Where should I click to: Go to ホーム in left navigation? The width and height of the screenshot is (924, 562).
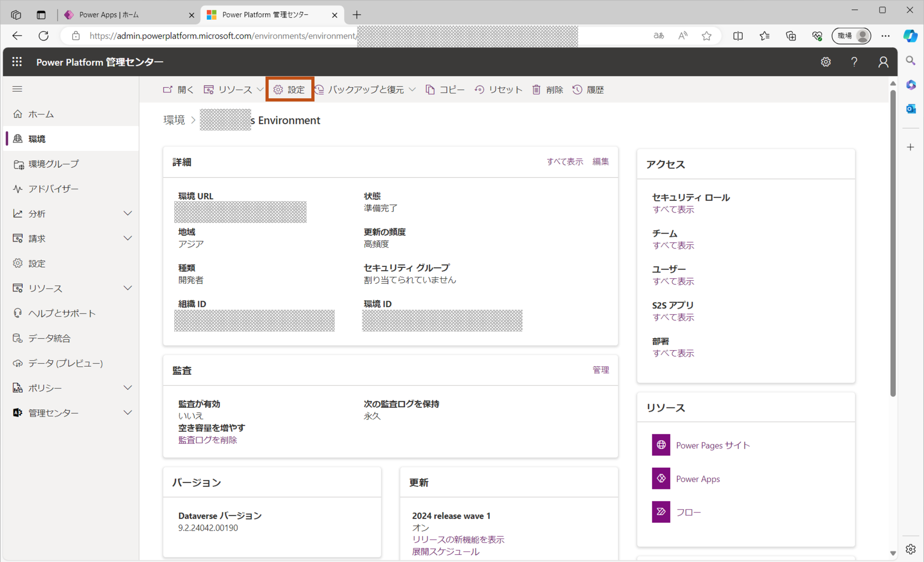(x=71, y=114)
